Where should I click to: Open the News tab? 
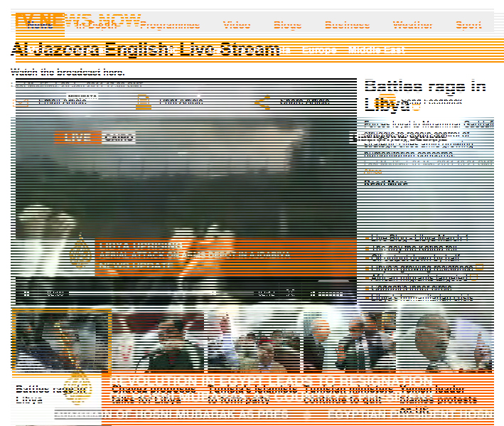[x=40, y=25]
